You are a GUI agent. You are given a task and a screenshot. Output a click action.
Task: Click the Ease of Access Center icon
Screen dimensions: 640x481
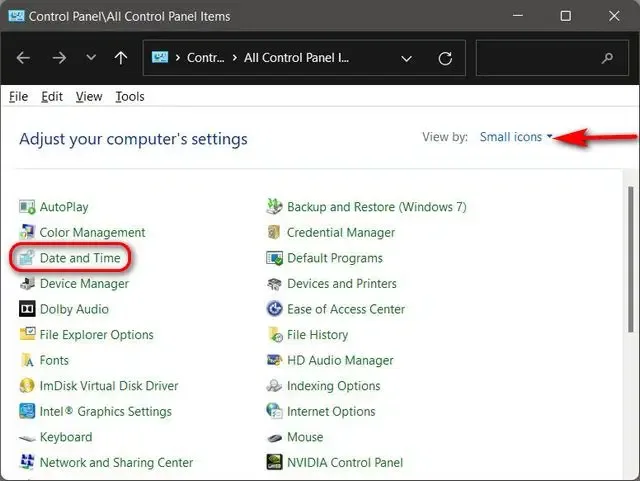coord(274,309)
